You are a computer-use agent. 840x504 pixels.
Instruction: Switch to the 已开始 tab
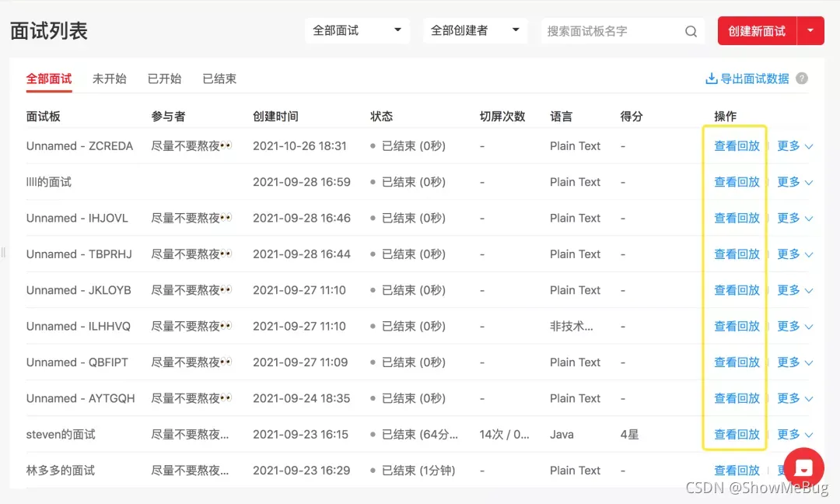tap(164, 79)
